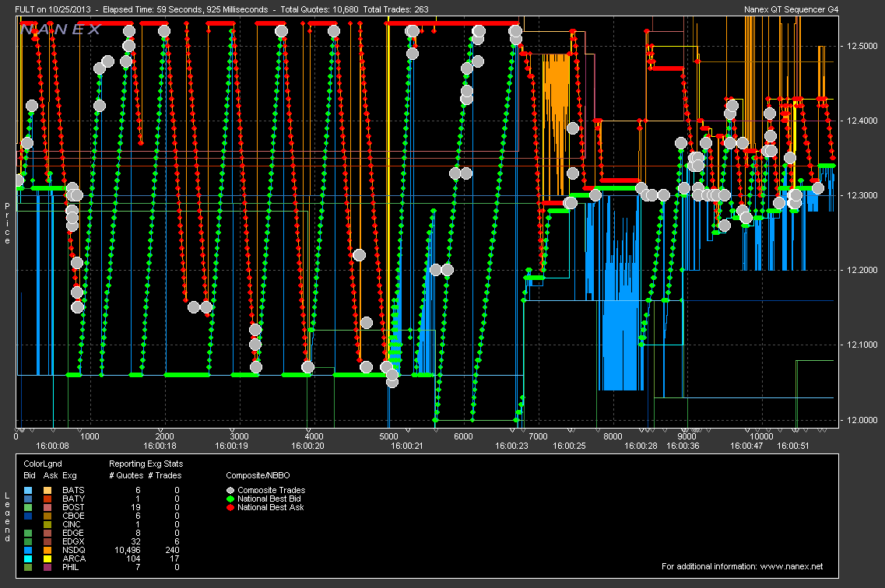Select the EDGX ask color swatch
This screenshot has width=885, height=588.
pos(47,542)
